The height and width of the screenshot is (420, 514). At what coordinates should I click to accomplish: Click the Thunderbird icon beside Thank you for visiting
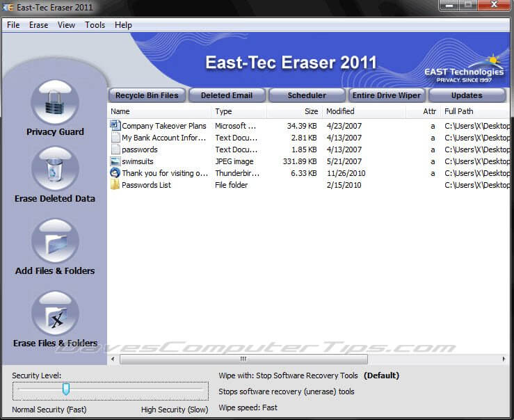tap(115, 172)
